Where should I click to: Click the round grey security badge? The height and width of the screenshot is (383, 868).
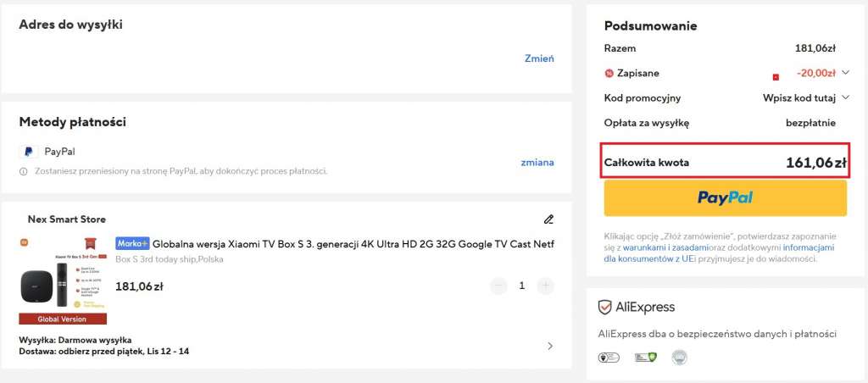[679, 358]
